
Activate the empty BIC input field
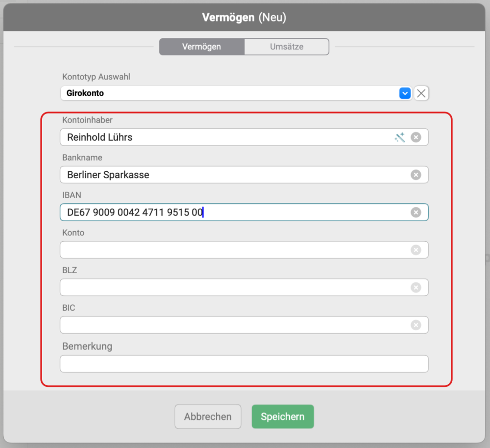[234, 325]
